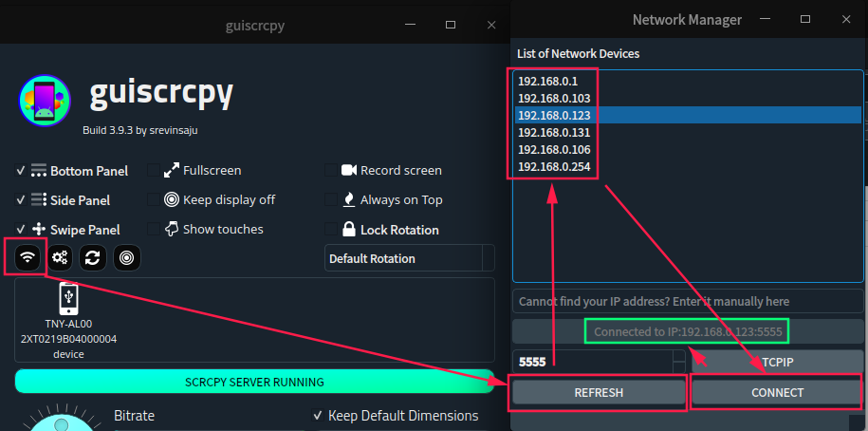Enable Show touches checkbox
This screenshot has height=431, width=868.
click(154, 230)
